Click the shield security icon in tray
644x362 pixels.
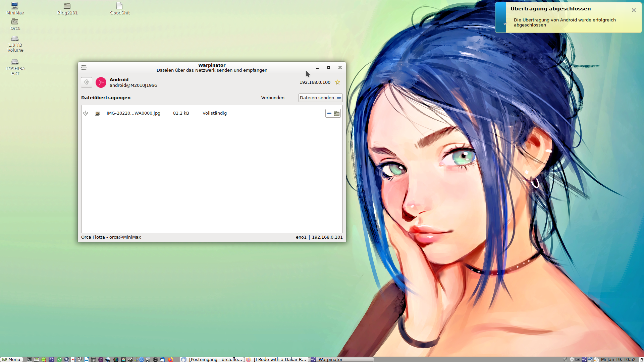click(x=572, y=359)
